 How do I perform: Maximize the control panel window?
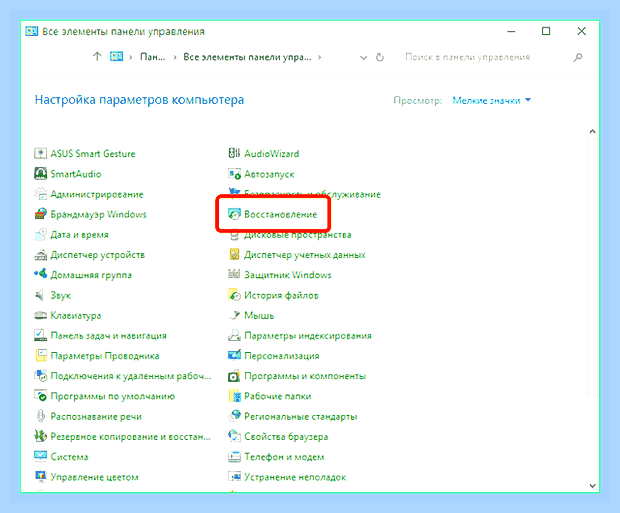(x=546, y=31)
